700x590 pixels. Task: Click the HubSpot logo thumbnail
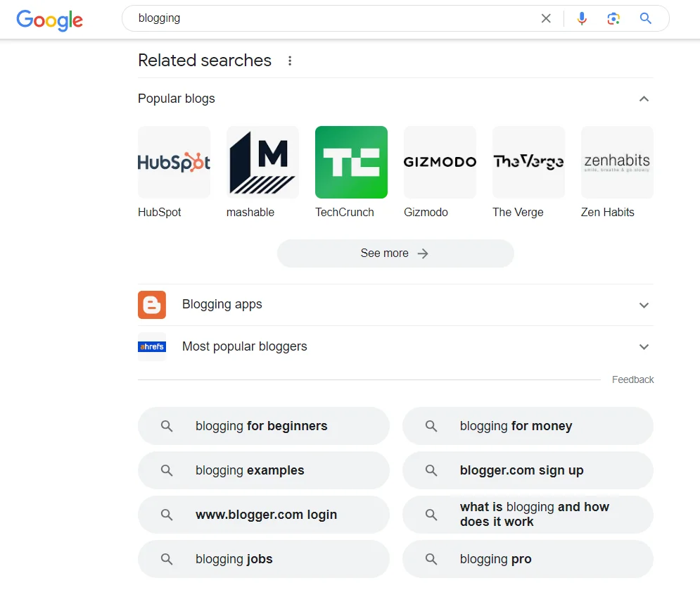coord(174,162)
